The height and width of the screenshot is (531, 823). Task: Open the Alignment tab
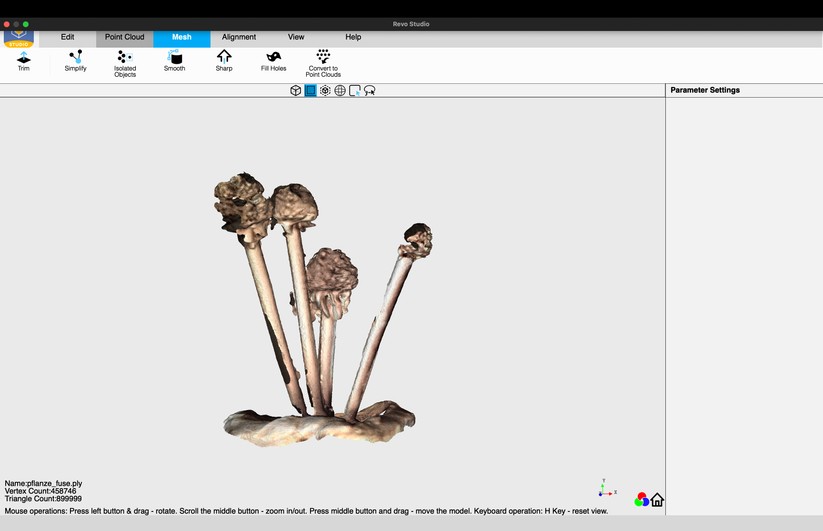239,37
